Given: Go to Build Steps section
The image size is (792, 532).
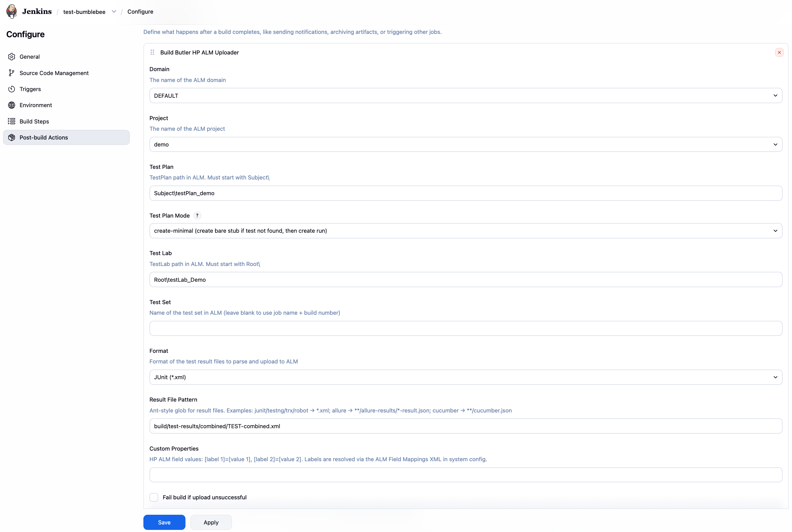Looking at the screenshot, I should click(x=34, y=121).
